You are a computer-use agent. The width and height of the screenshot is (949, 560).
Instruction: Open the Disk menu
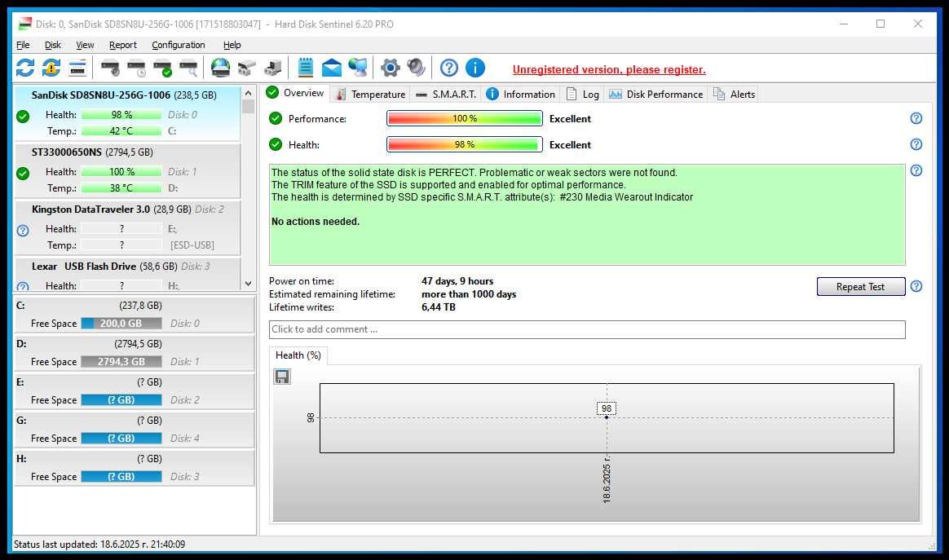click(53, 45)
